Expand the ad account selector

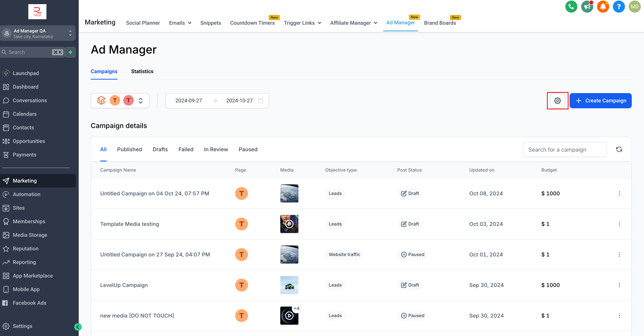click(140, 101)
